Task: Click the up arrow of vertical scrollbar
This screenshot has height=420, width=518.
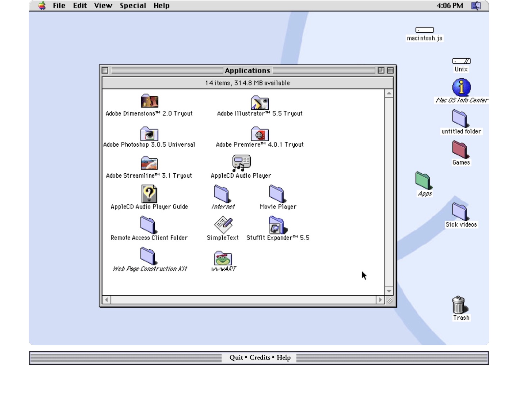Action: (389, 93)
